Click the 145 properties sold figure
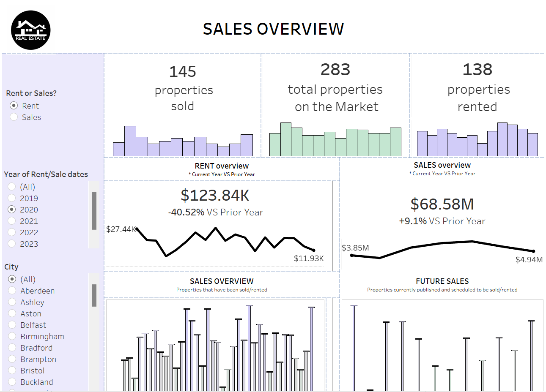This screenshot has width=546, height=392. 182,72
